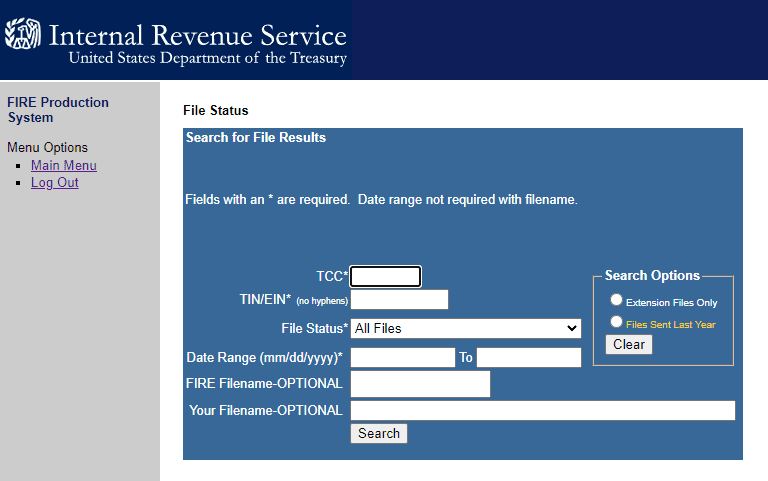Click the FIRE Production System sidebar heading
This screenshot has width=768, height=481.
58,110
